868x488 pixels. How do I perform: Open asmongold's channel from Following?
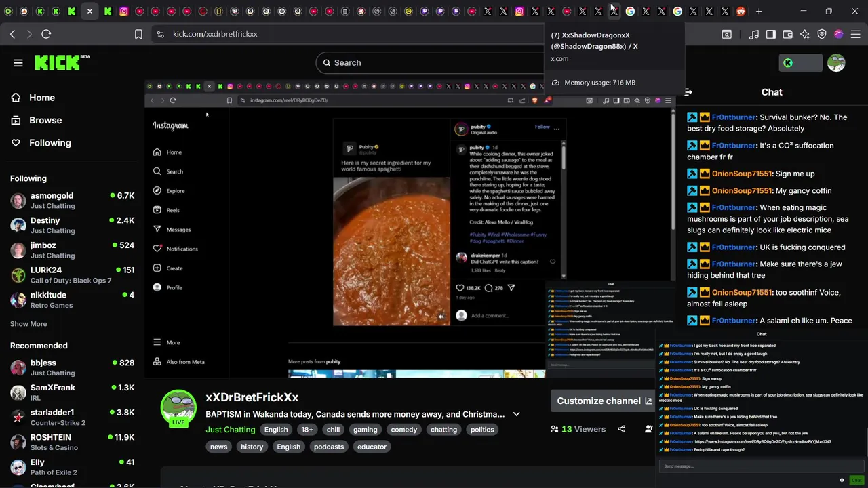(72, 201)
